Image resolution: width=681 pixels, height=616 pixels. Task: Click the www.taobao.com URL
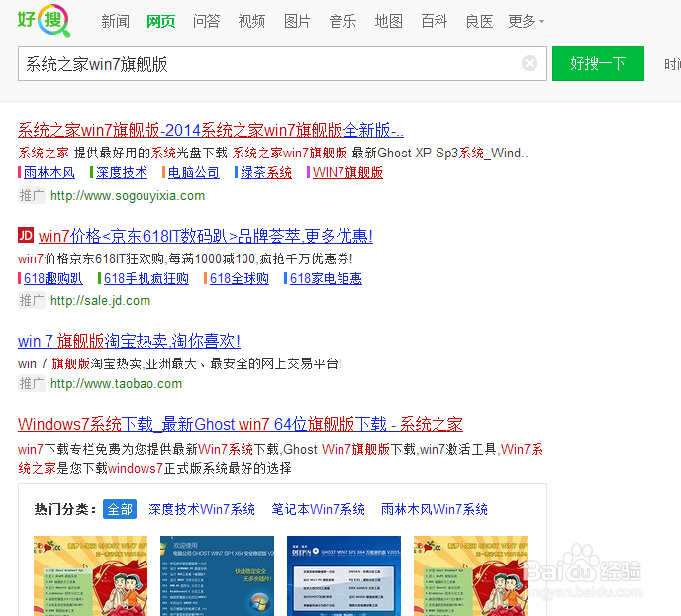(x=116, y=383)
